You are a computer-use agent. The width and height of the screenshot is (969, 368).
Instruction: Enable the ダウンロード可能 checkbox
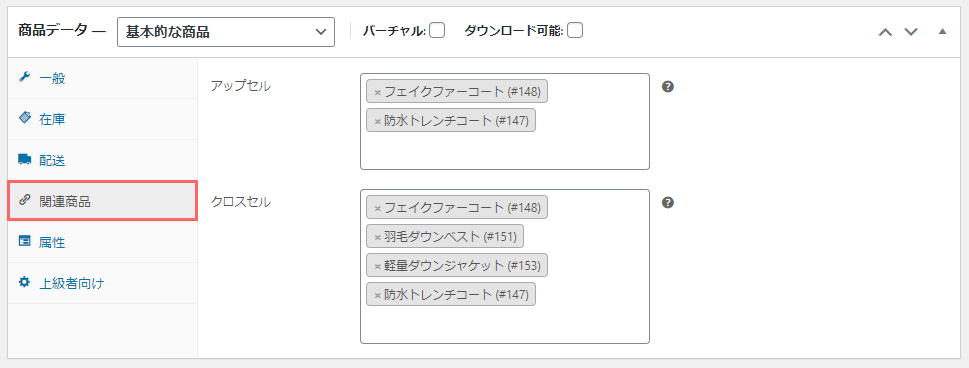[575, 30]
